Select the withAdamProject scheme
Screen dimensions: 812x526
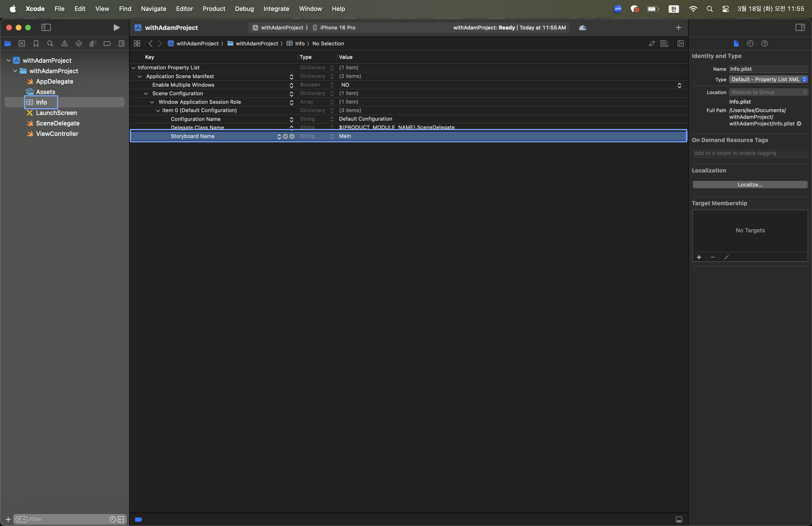[278, 28]
